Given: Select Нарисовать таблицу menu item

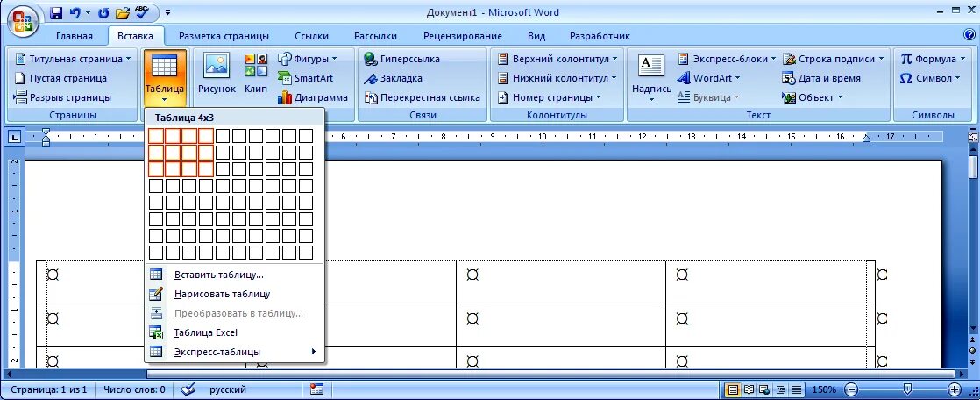Looking at the screenshot, I should tap(234, 294).
